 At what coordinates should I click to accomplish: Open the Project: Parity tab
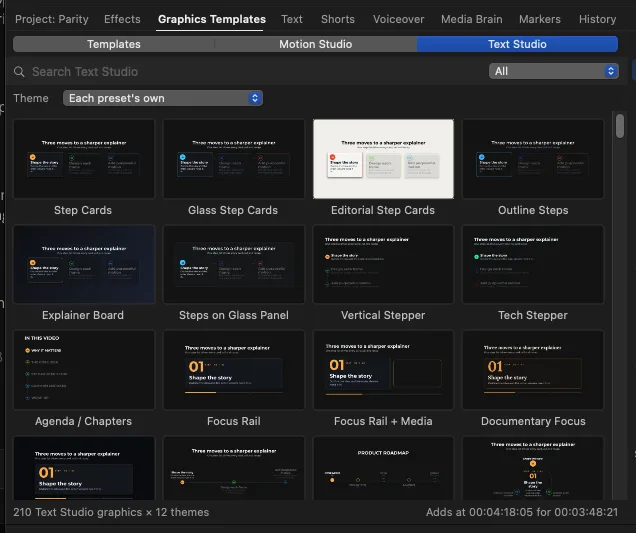pyautogui.click(x=52, y=19)
